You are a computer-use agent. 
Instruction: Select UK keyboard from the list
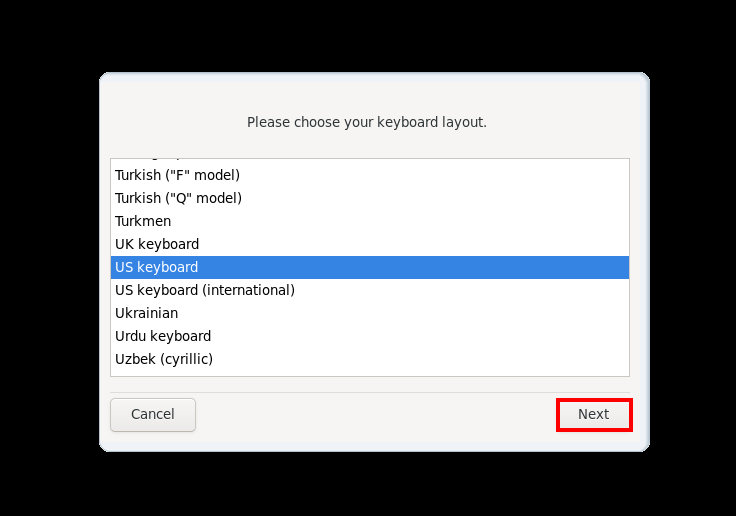tap(370, 244)
